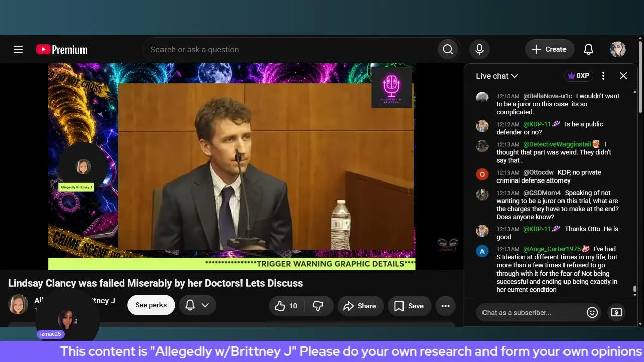
Task: Click the trigger warning ticker text
Action: click(x=310, y=264)
